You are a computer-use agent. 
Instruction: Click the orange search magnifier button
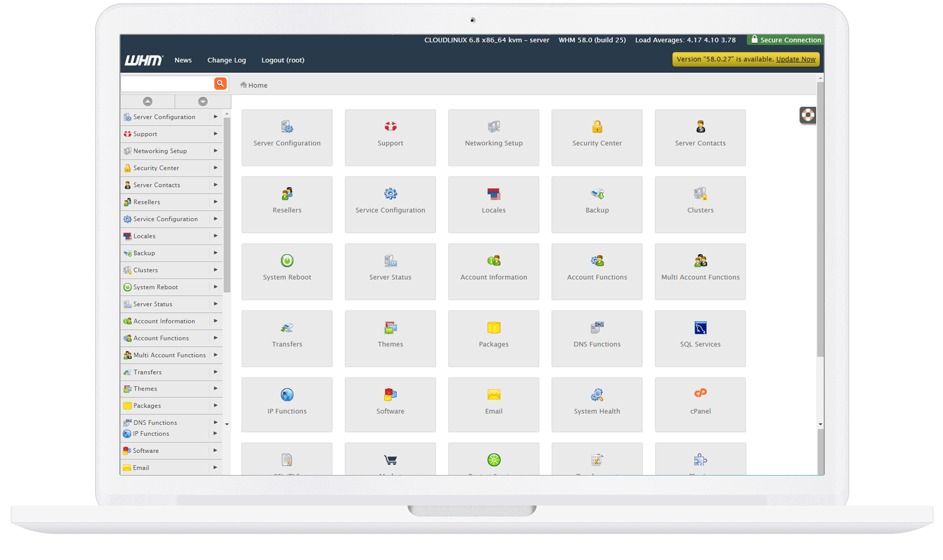(220, 84)
